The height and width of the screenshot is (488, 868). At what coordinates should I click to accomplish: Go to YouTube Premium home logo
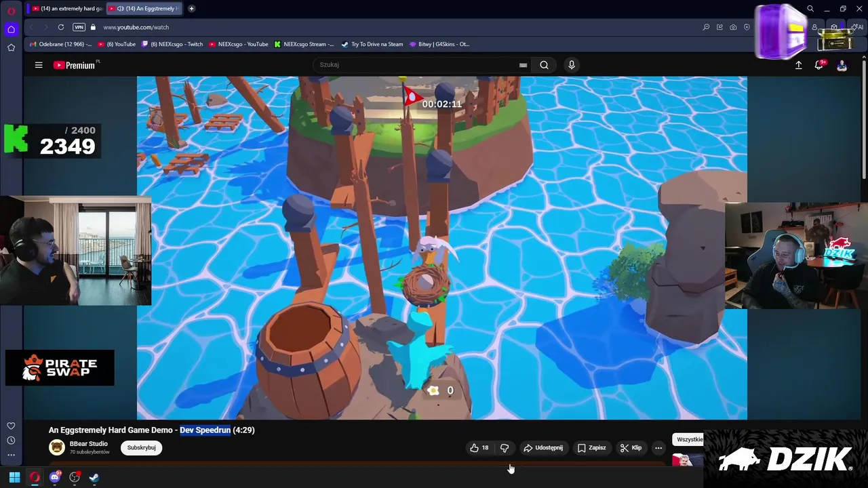pos(75,65)
